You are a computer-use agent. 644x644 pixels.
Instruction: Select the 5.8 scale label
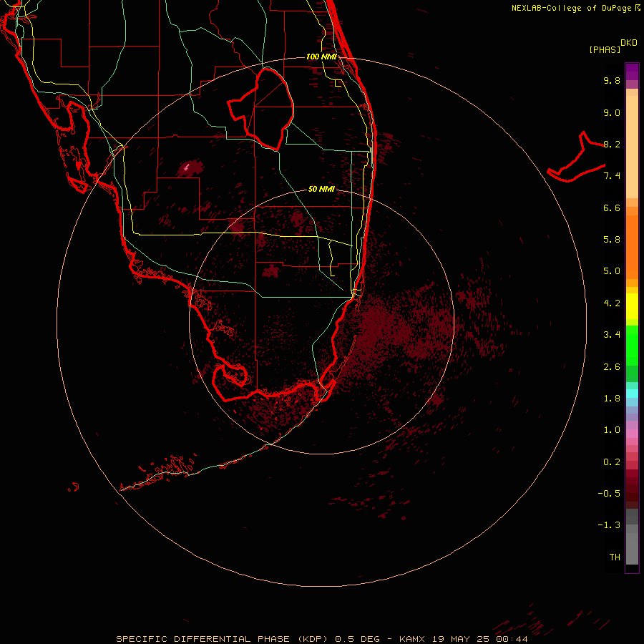pyautogui.click(x=612, y=240)
